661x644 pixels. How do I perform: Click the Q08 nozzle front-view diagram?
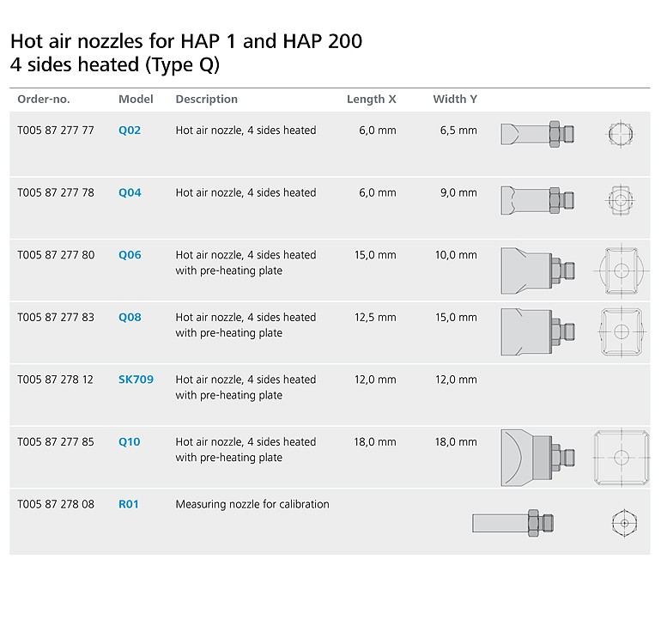pos(622,332)
